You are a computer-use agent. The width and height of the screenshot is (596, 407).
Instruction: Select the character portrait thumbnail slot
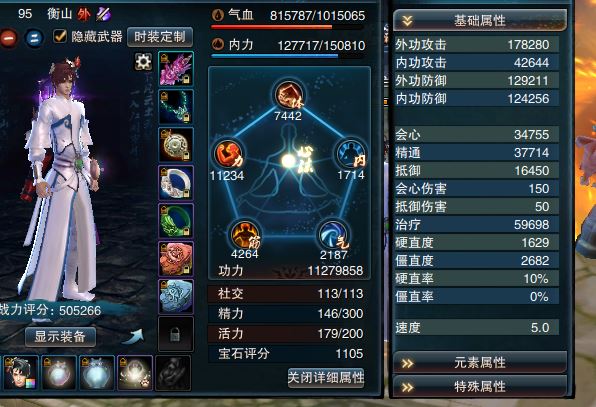21,373
